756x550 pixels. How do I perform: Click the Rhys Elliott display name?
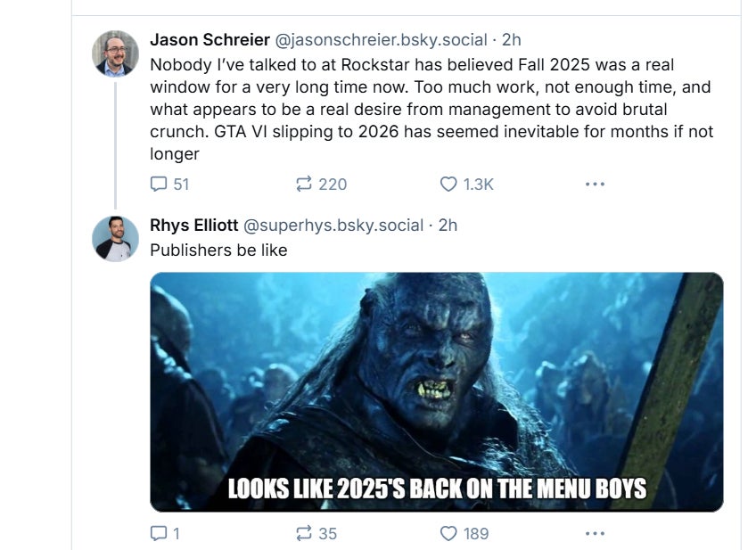pyautogui.click(x=193, y=226)
